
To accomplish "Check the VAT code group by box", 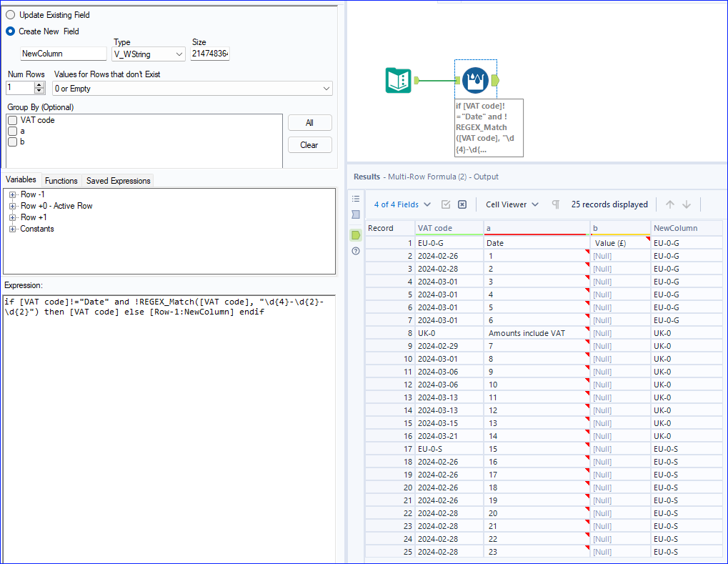I will coord(13,120).
